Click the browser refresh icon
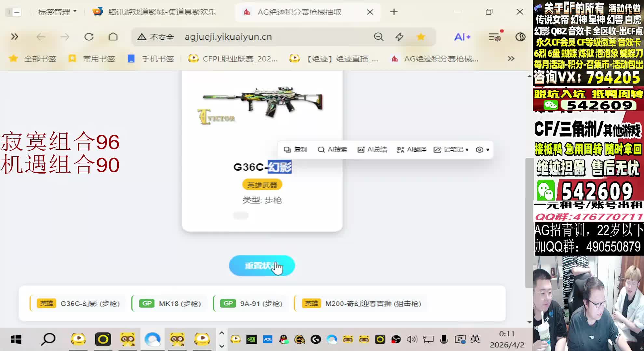This screenshot has width=644, height=351. click(x=89, y=37)
